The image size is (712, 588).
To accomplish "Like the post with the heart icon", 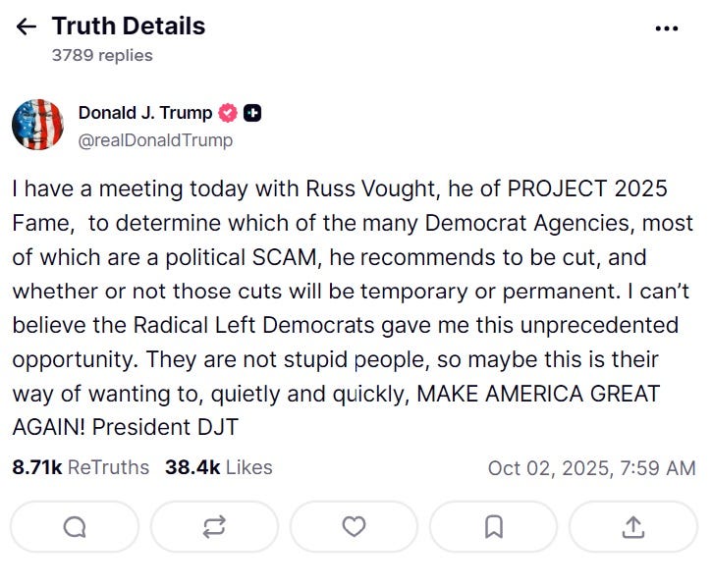I will point(354,527).
